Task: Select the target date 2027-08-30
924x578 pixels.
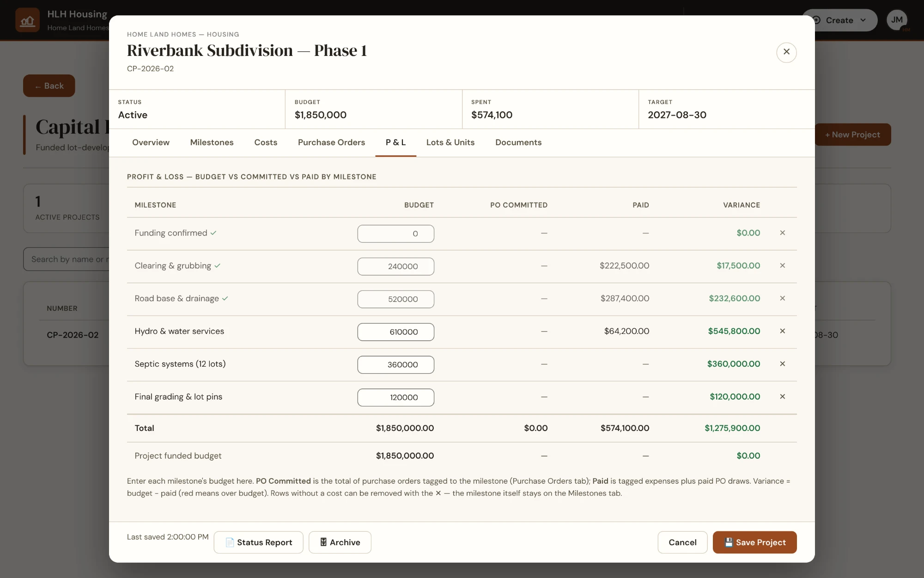Action: [x=677, y=115]
